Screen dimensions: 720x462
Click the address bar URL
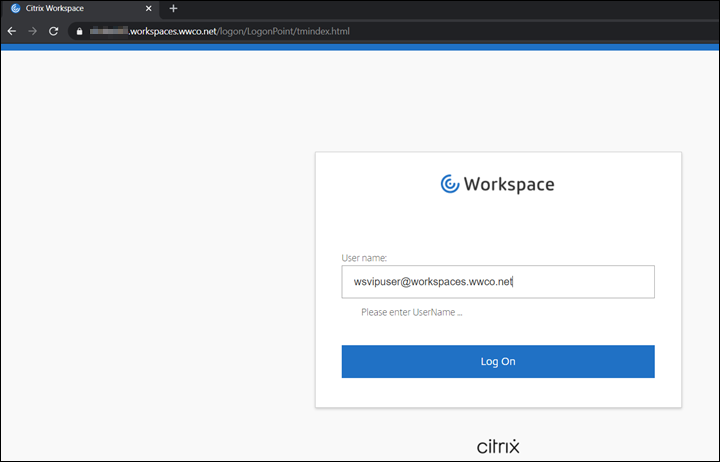click(219, 31)
